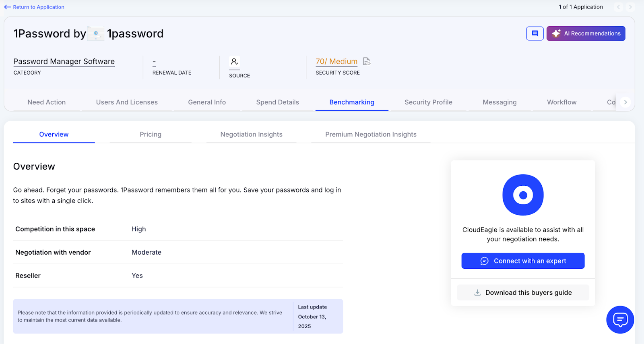Open the 70/ Medium security score link
644x344 pixels.
pos(336,61)
